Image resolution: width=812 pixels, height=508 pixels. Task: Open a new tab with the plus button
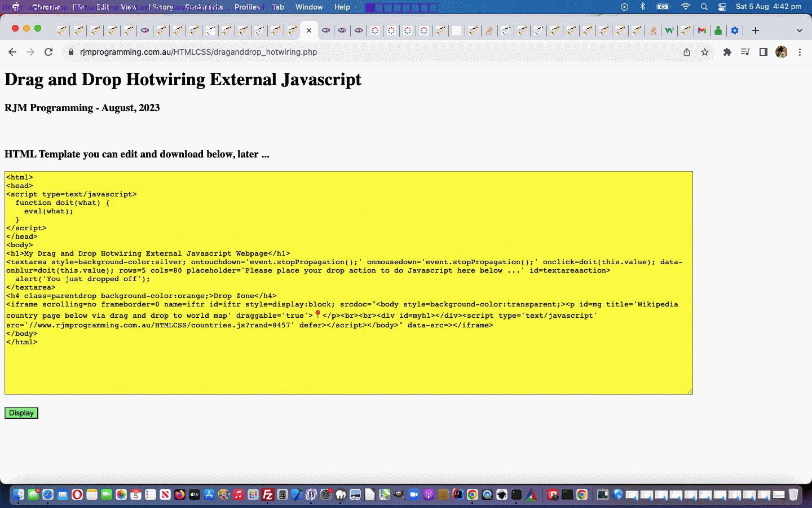click(x=756, y=30)
